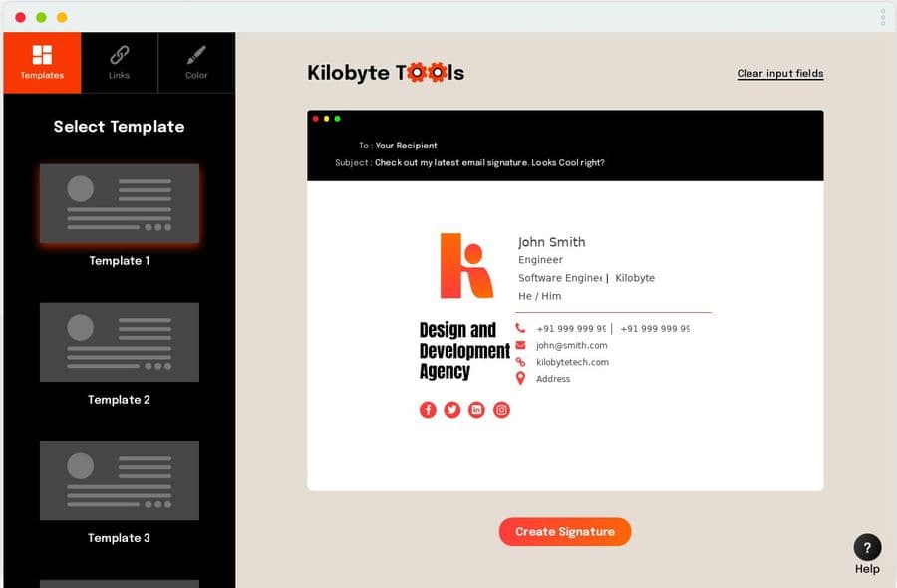
Task: Click the LinkedIn icon in signature
Action: [476, 410]
